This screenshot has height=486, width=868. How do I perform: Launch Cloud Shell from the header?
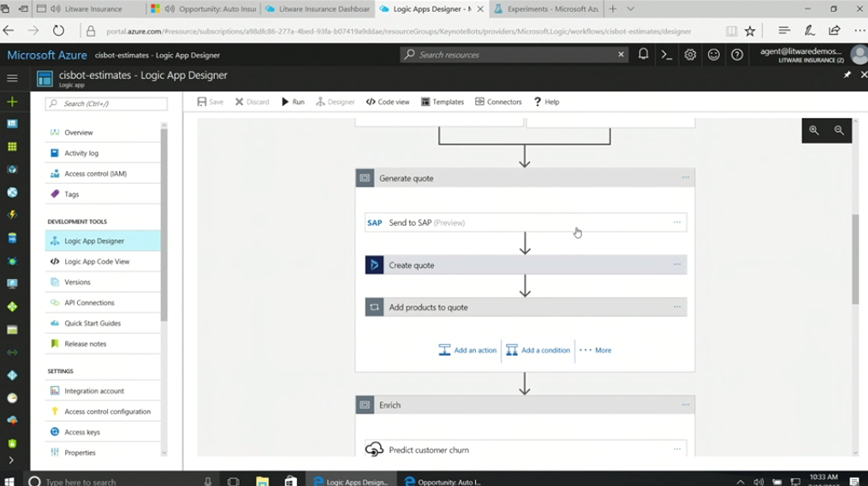click(667, 54)
